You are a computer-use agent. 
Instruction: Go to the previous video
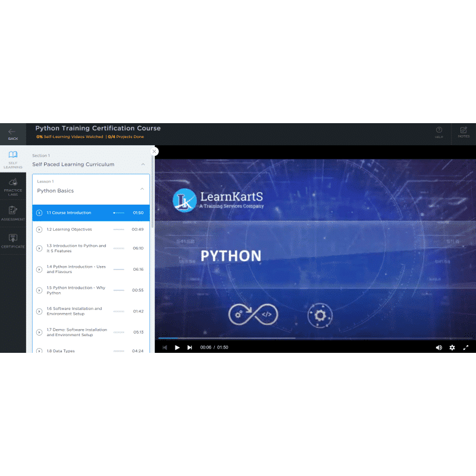coord(165,347)
